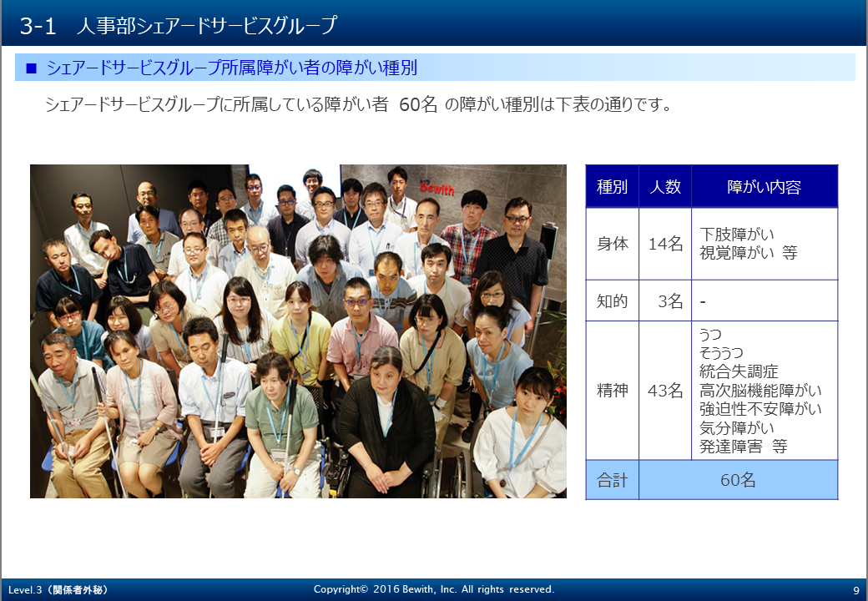Image resolution: width=868 pixels, height=601 pixels.
Task: Click the '高次脳機能障がい' entry in table
Action: [x=760, y=390]
